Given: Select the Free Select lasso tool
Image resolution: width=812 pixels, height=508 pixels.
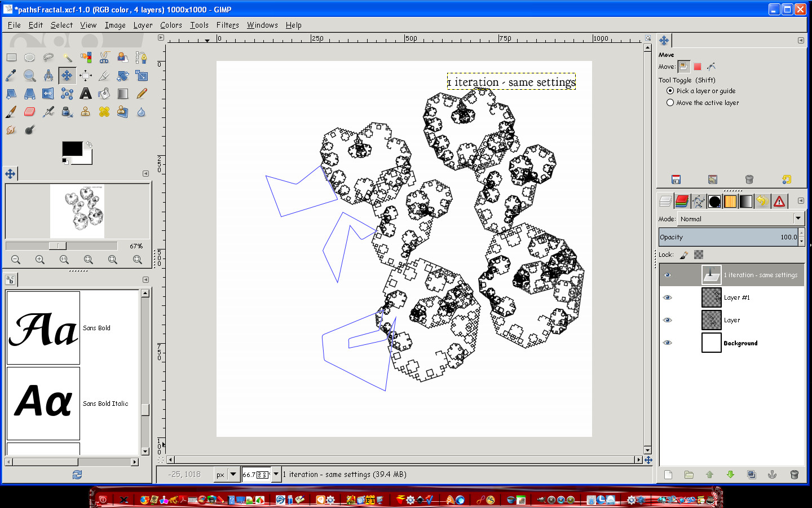Looking at the screenshot, I should pos(48,57).
